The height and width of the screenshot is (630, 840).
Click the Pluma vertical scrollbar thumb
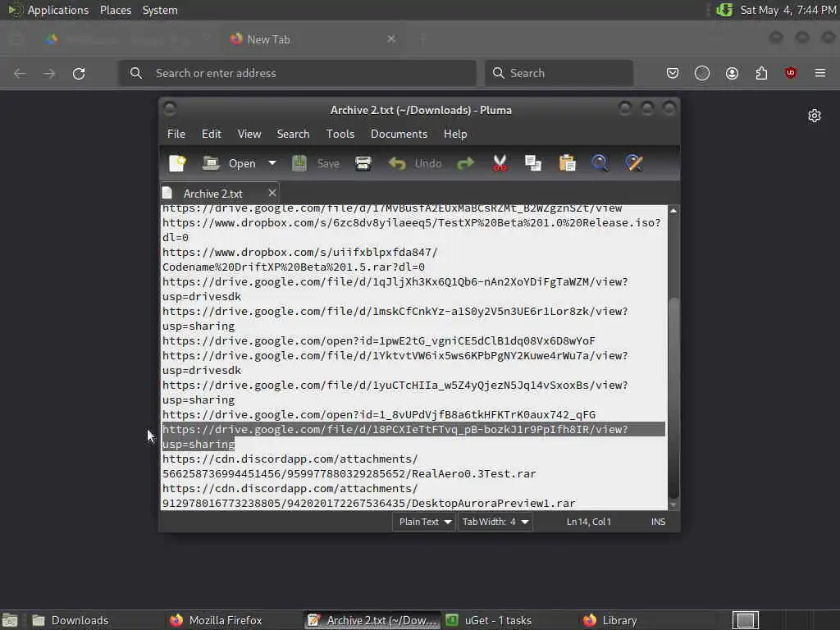coord(673,398)
